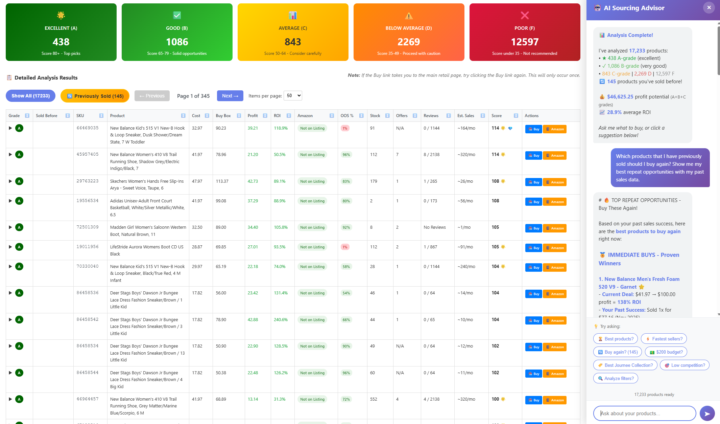Screen dimensions: 720x424
Task: Open the New Balance Men's Fresh Foam 520 V9 link
Action: [x=639, y=283]
